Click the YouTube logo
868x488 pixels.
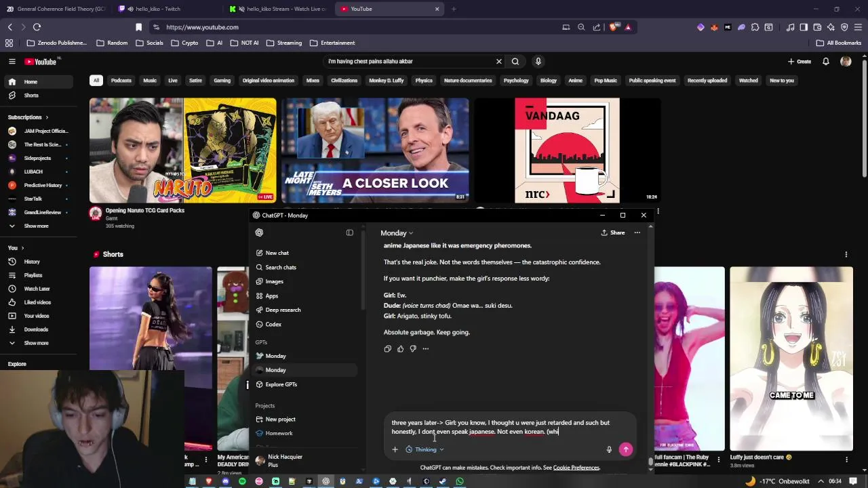click(41, 62)
